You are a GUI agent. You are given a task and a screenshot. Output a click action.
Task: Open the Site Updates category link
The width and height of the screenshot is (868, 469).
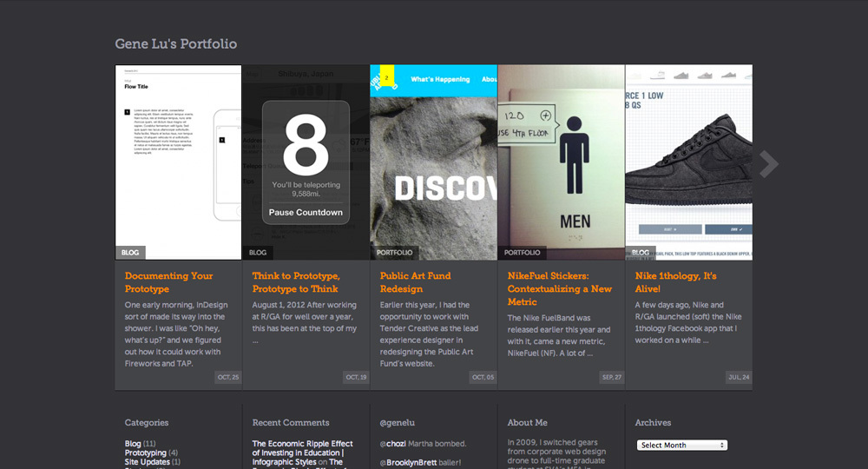148,462
